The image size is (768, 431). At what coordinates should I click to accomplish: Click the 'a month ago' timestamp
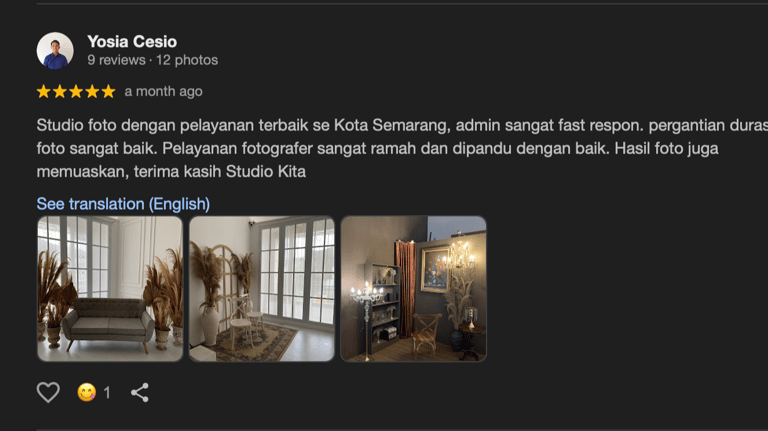(163, 92)
